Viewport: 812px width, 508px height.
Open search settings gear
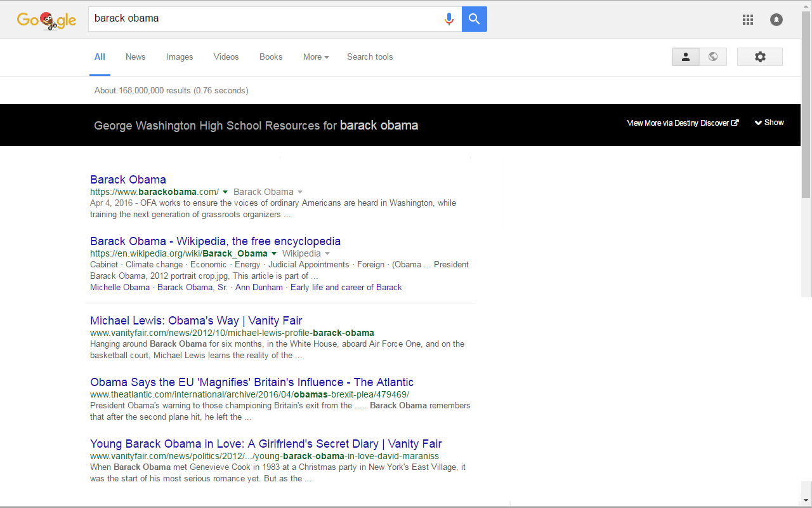(x=760, y=57)
